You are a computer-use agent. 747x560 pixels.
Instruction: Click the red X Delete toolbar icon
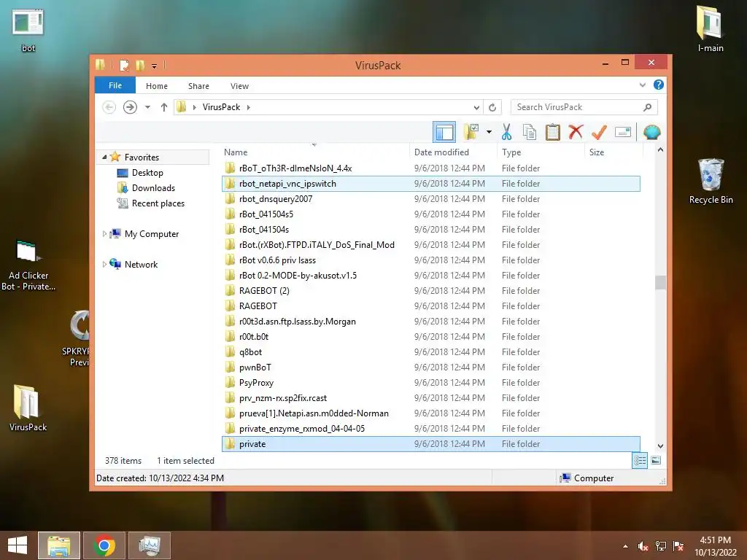click(x=576, y=131)
